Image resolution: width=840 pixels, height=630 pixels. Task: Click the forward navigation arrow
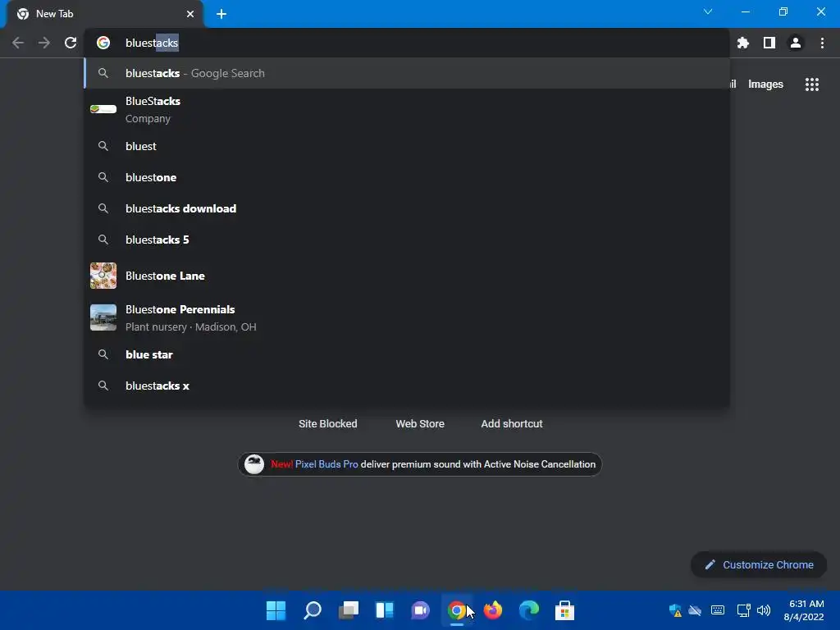(44, 43)
